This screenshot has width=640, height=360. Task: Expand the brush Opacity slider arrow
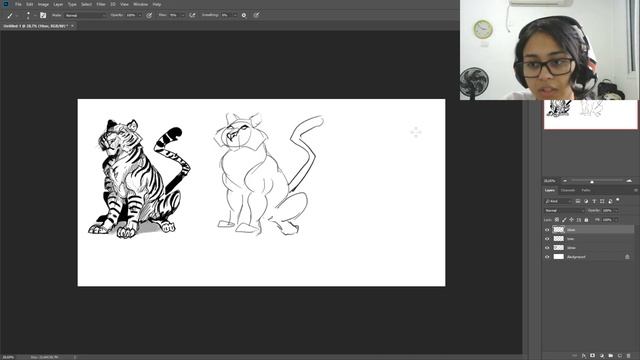click(x=140, y=15)
